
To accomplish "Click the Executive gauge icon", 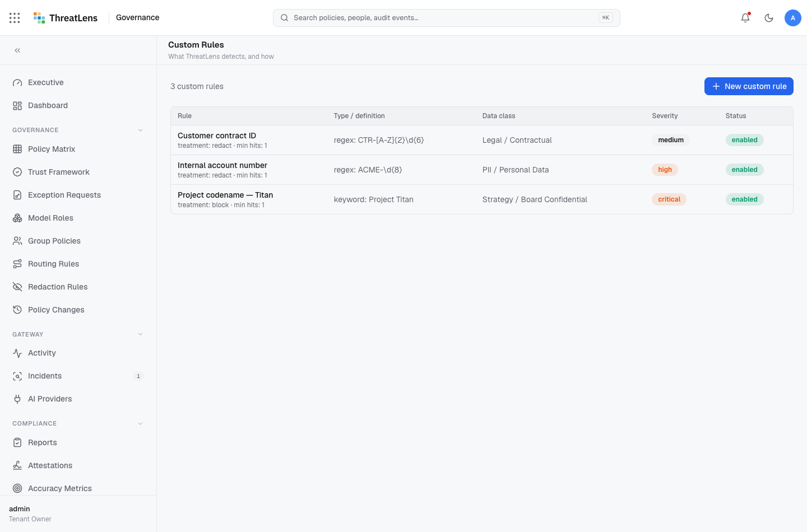I will coord(17,83).
